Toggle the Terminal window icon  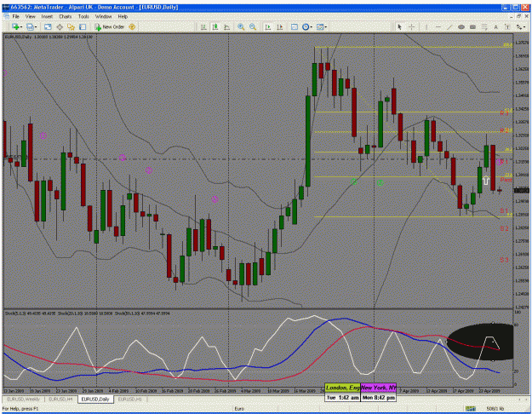click(x=83, y=26)
